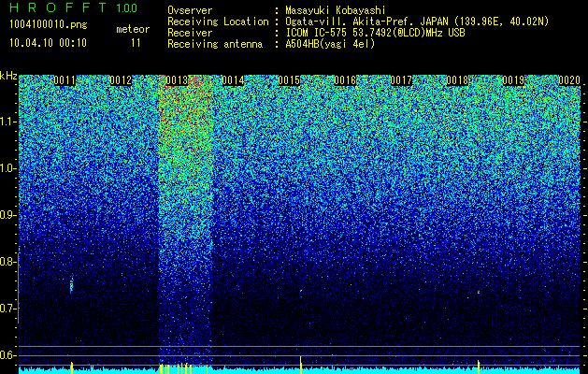Click the 'meteor' count label
This screenshot has height=374, width=588.
coord(133,29)
